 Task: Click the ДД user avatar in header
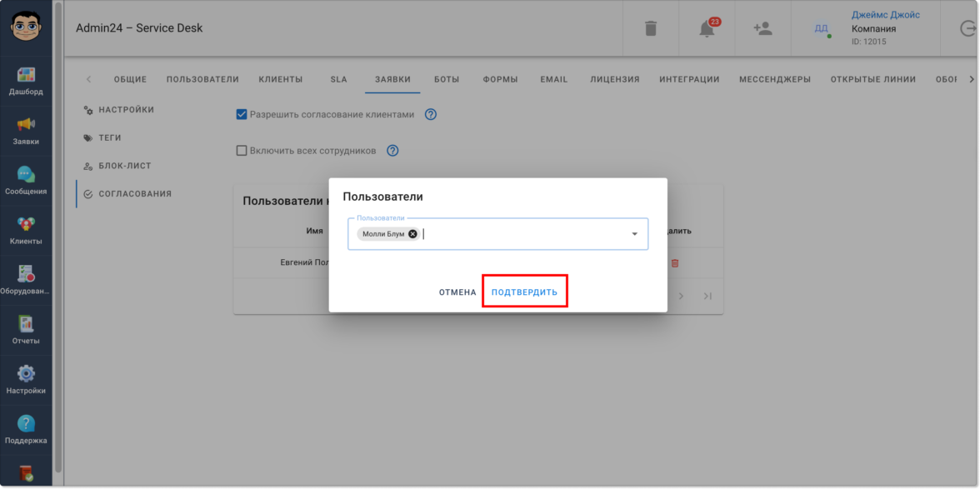pos(822,28)
